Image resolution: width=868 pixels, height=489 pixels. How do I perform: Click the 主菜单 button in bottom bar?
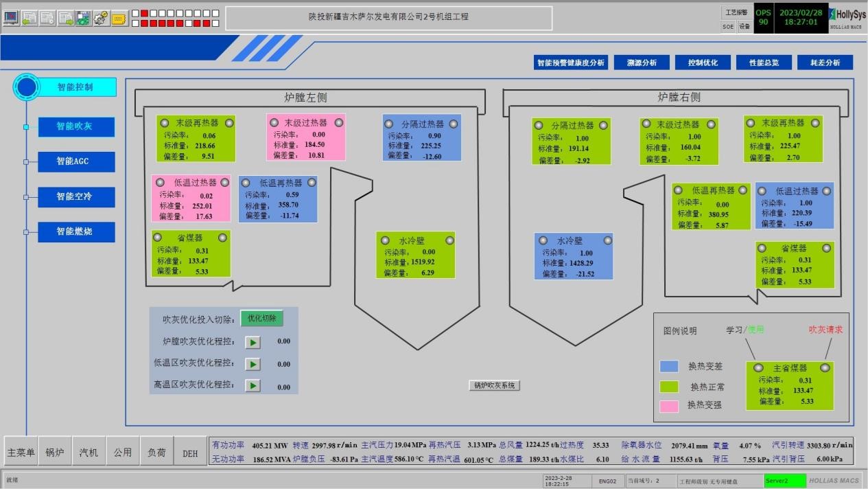pos(21,453)
